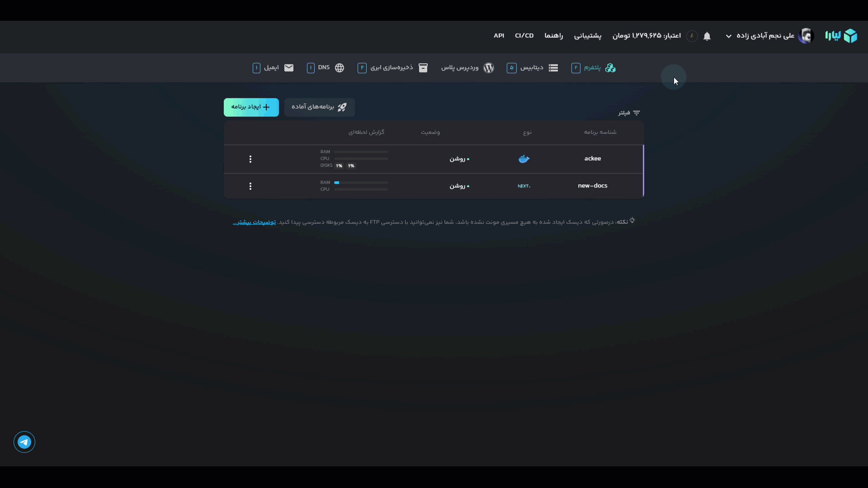Switch to ذخیره‌سازی ابری storage tab
This screenshot has height=488, width=868.
click(392, 68)
